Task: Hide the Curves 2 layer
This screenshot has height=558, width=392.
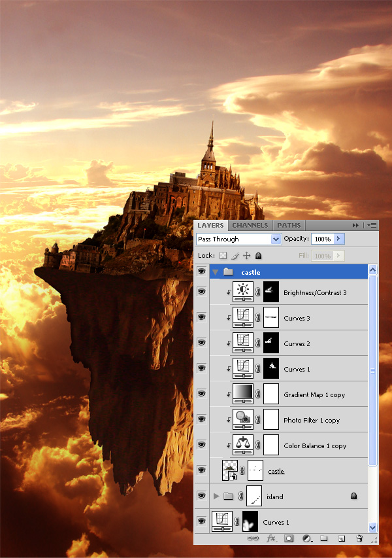Action: click(201, 343)
